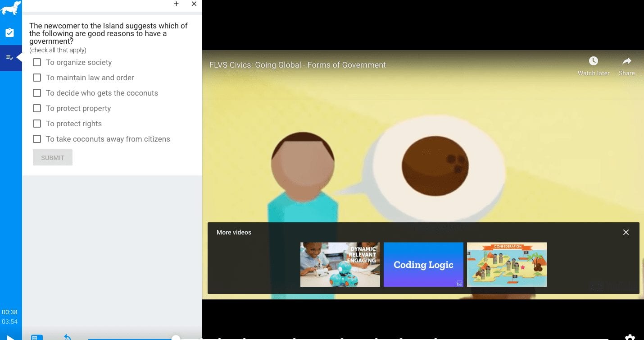The image size is (644, 340).
Task: Check 'To maintain law and order'
Action: [x=37, y=78]
